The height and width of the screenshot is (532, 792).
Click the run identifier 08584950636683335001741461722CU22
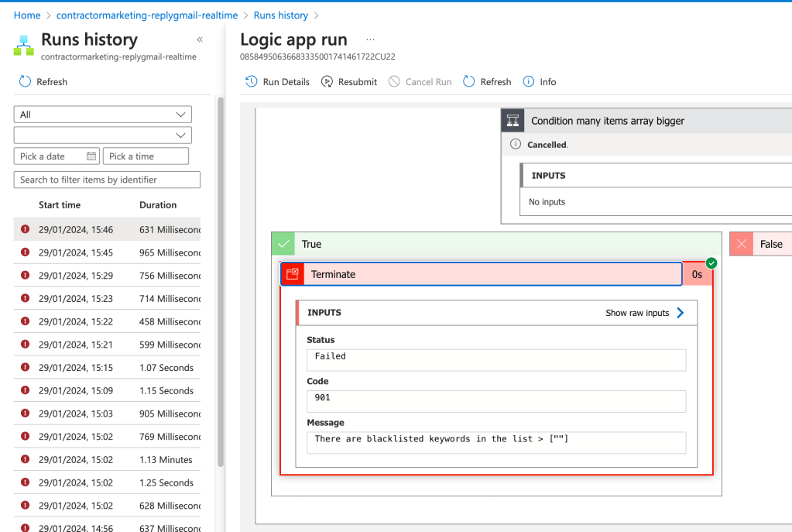(317, 57)
